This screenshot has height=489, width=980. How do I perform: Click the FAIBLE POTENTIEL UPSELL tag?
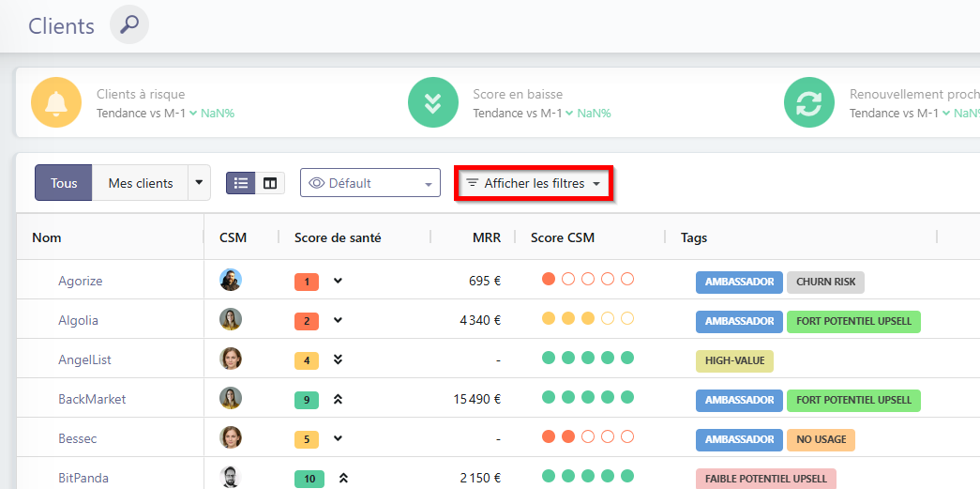click(x=765, y=479)
